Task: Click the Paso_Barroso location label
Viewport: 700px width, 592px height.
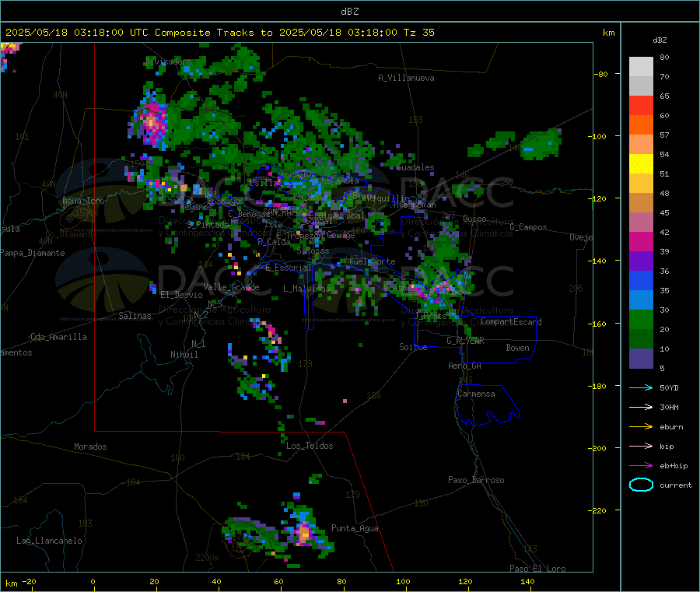Action: (x=476, y=480)
